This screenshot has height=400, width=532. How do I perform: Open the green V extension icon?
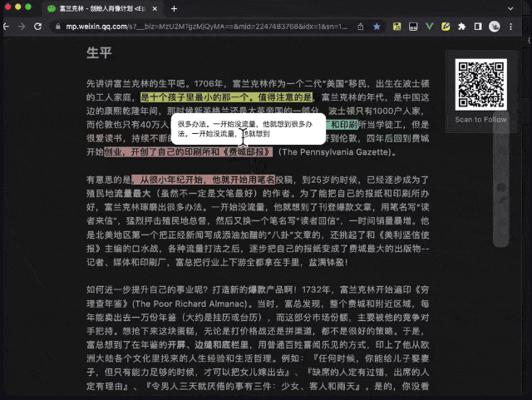coord(429,27)
